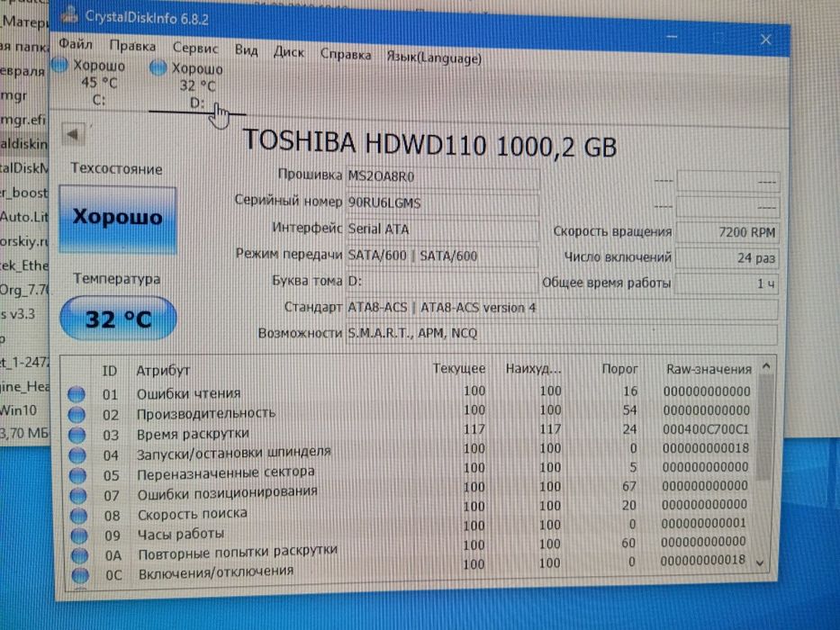Select disk D: health status icon

[x=158, y=68]
